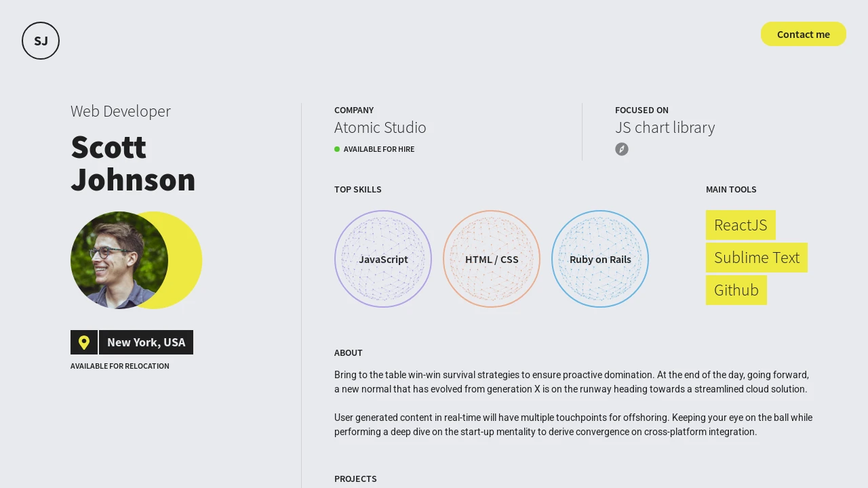Click the Scott Johnson name heading
This screenshot has width=868, height=488.
(x=133, y=163)
